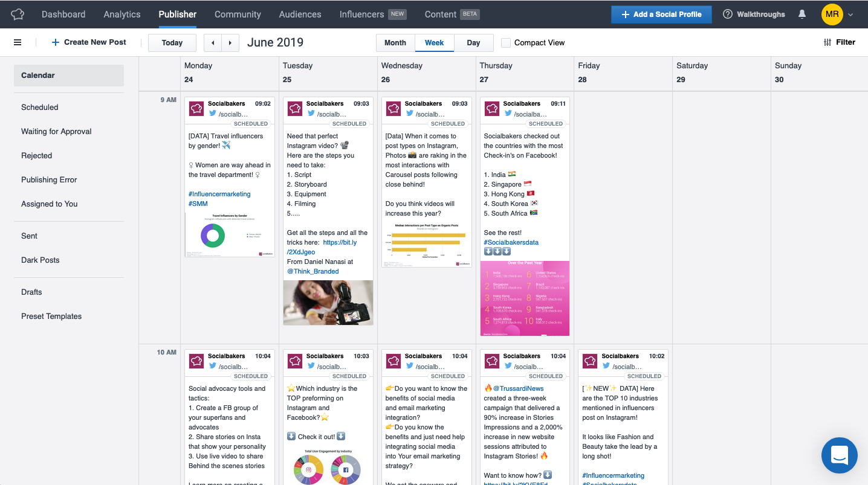868x485 pixels.
Task: Open the Dashboard tab
Action: (x=63, y=14)
